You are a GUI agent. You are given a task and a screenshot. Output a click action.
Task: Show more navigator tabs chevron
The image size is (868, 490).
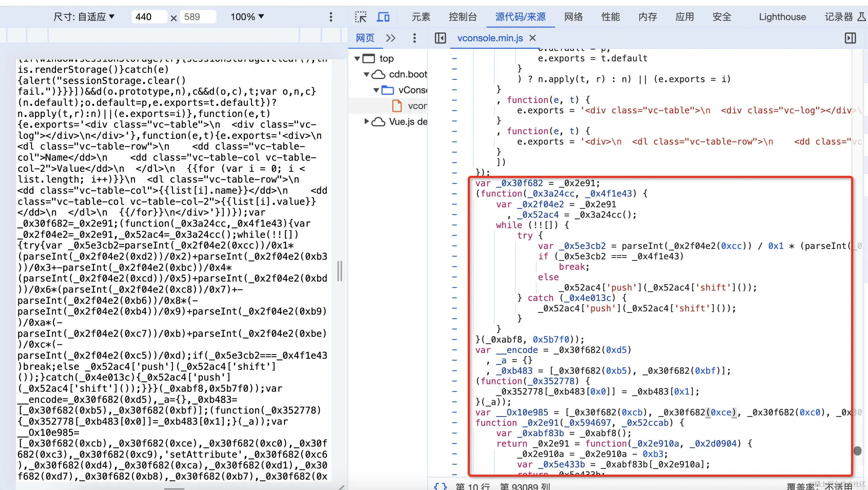point(391,38)
